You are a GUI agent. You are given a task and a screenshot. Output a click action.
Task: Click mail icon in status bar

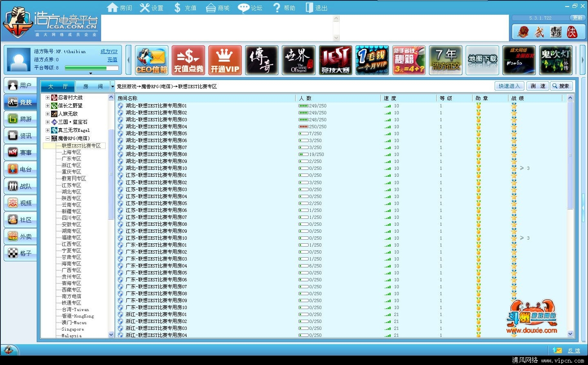tap(557, 350)
